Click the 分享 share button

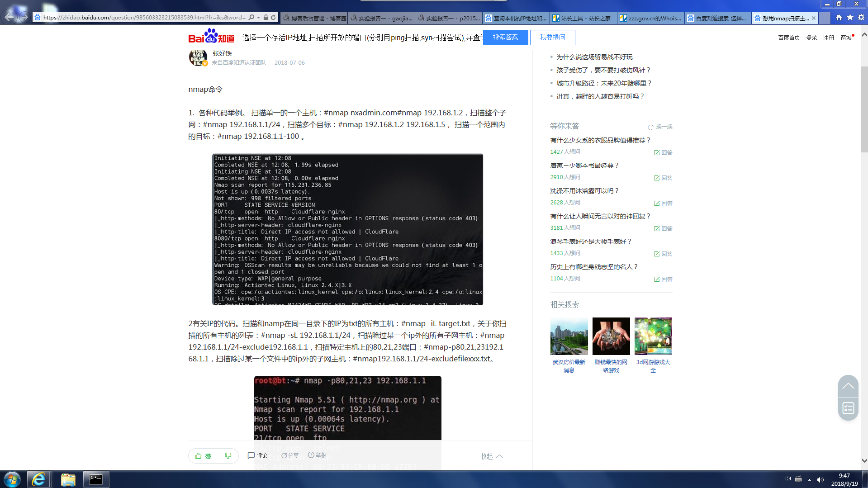(290, 455)
